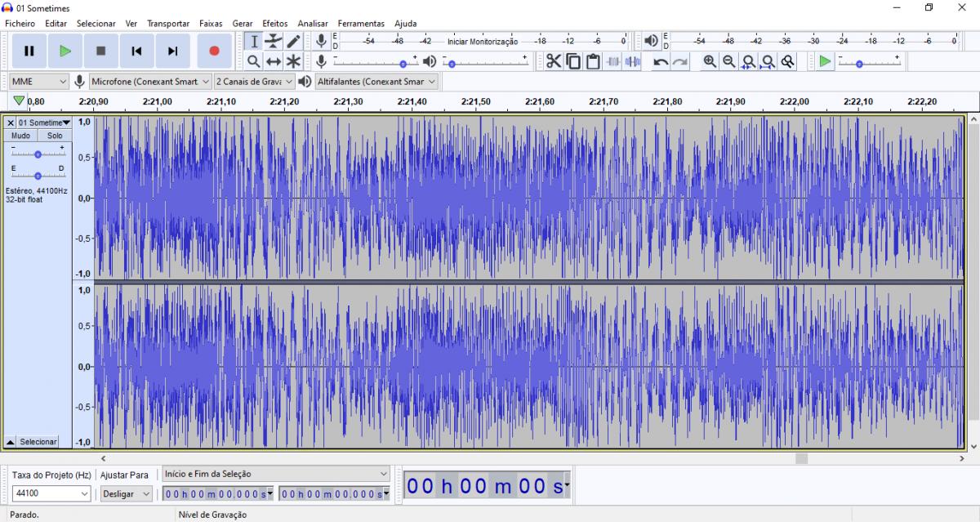The height and width of the screenshot is (522, 980).
Task: Toggle Mudo on the 01 Sometimes track
Action: (x=21, y=136)
